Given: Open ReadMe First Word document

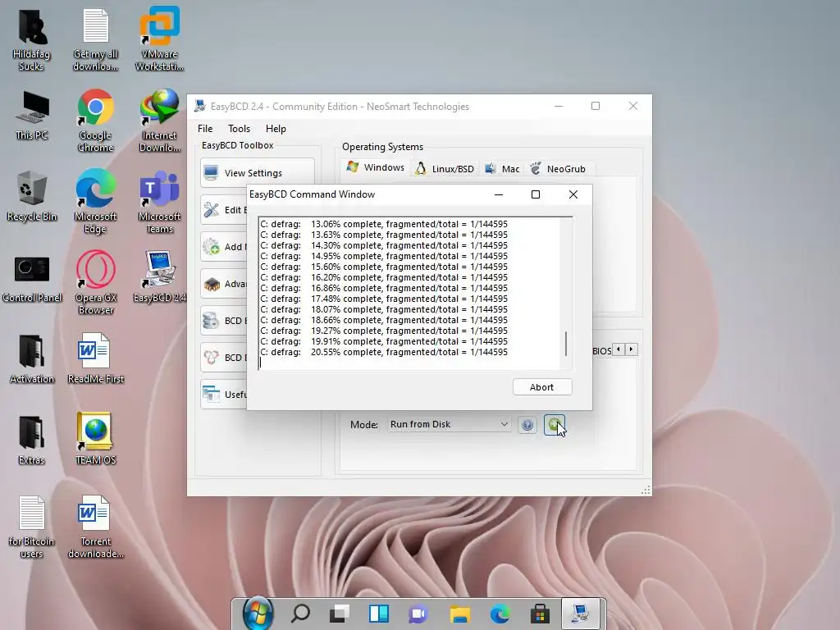Looking at the screenshot, I should click(95, 358).
